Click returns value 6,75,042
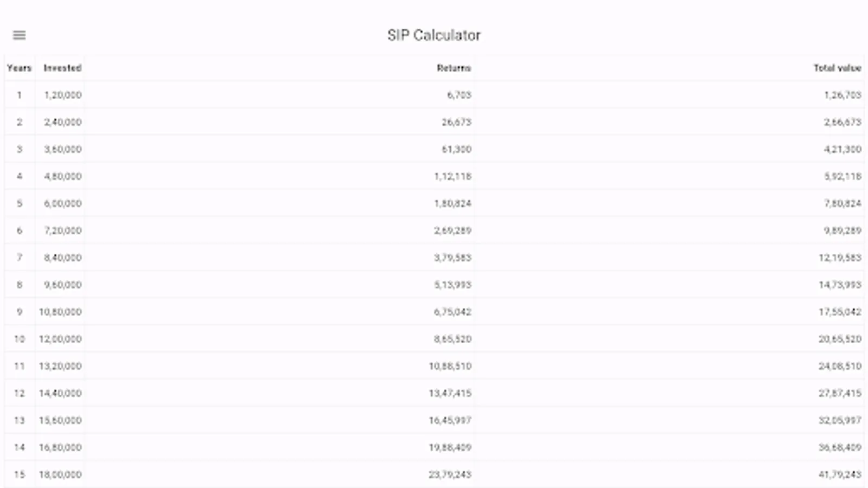Viewport: 868px width, 488px height. coord(452,312)
